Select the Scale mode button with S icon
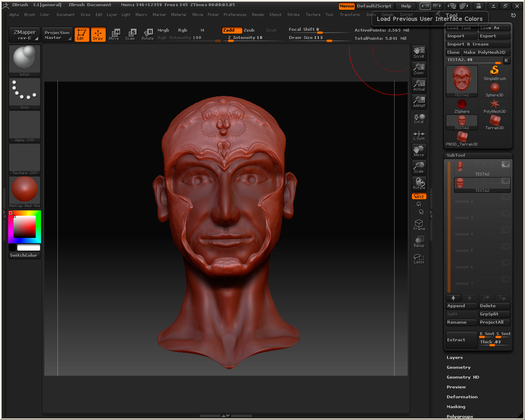Image resolution: width=525 pixels, height=420 pixels. point(130,34)
